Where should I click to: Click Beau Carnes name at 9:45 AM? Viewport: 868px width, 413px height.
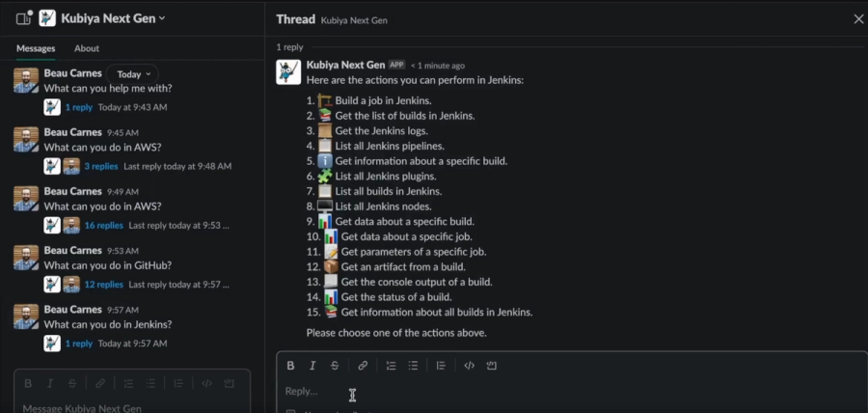pos(73,132)
